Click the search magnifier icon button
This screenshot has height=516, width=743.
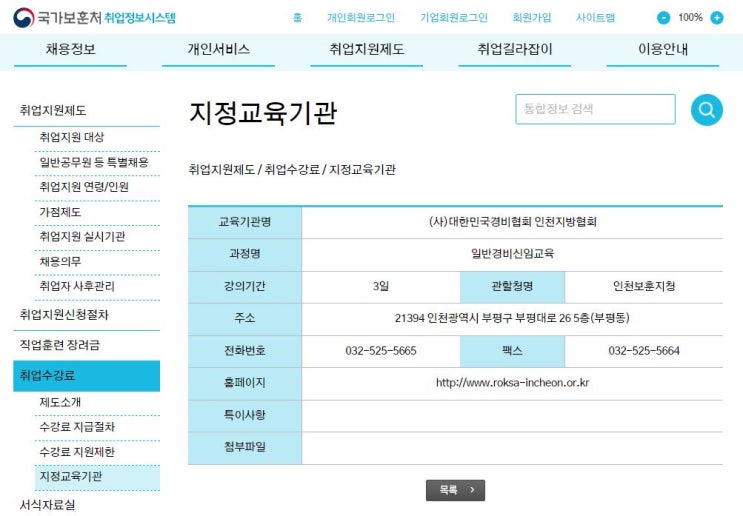click(706, 110)
